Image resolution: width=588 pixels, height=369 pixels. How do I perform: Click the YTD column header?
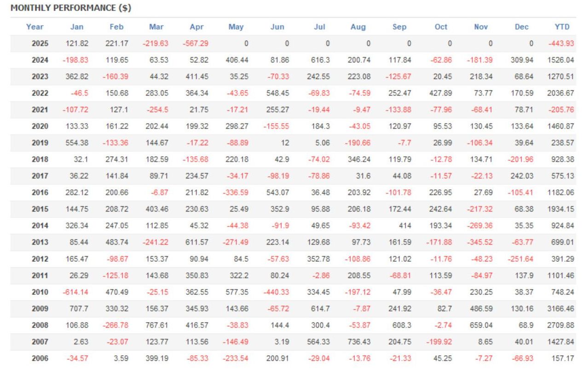pyautogui.click(x=562, y=27)
